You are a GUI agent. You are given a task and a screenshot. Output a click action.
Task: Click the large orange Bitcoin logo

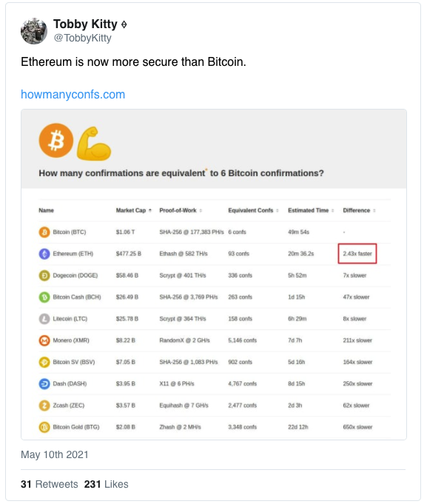[x=56, y=141]
